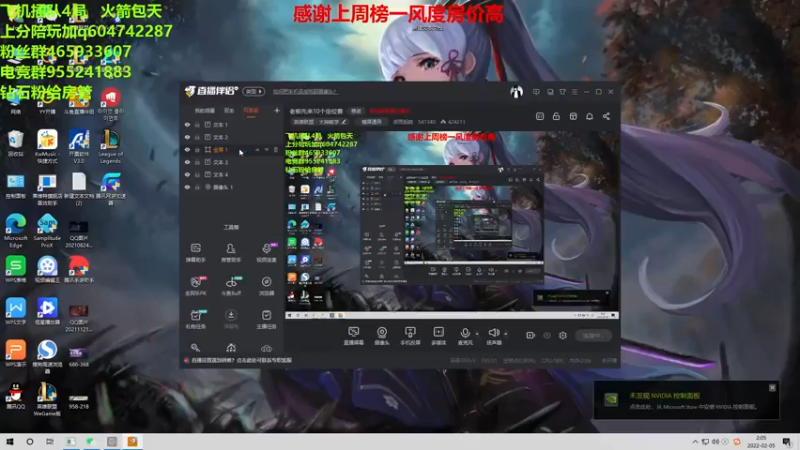Open the 礼物任务 tool icon
Viewport: 800px width, 450px height.
(195, 319)
